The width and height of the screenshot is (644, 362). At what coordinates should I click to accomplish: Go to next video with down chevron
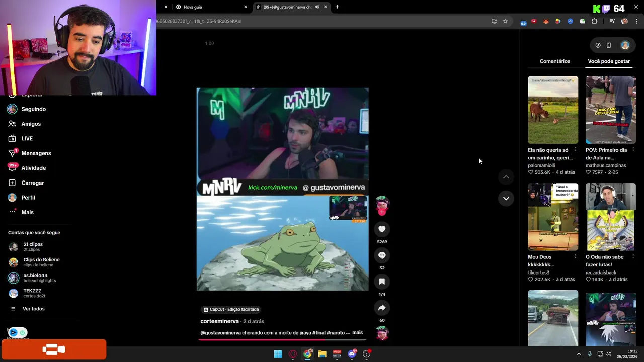[x=506, y=199]
